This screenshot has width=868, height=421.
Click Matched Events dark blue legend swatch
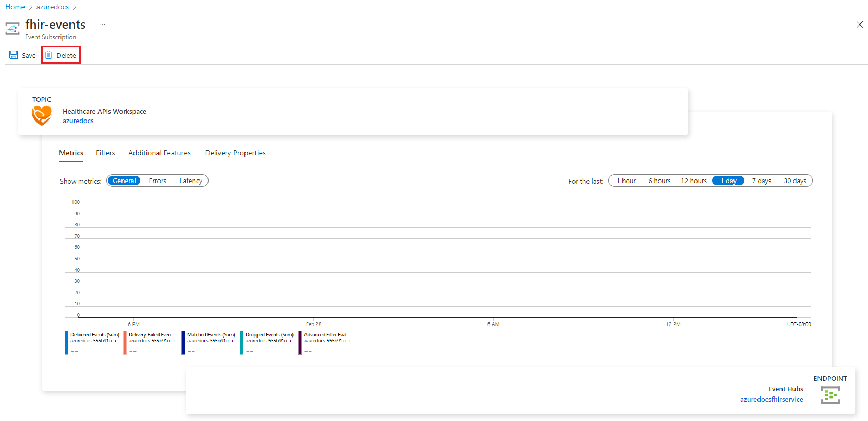[x=183, y=342]
